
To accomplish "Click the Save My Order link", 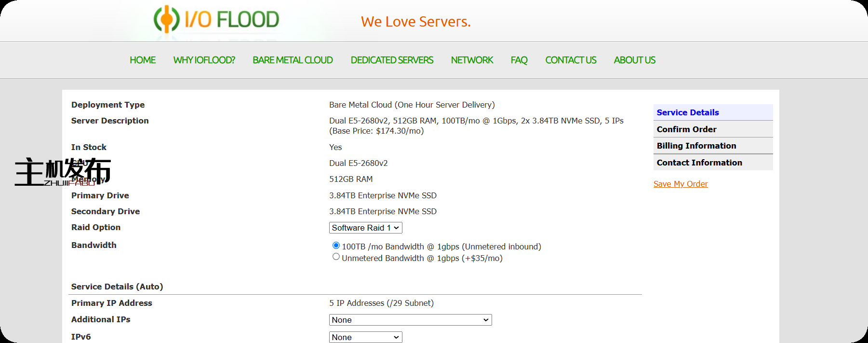I will 681,184.
